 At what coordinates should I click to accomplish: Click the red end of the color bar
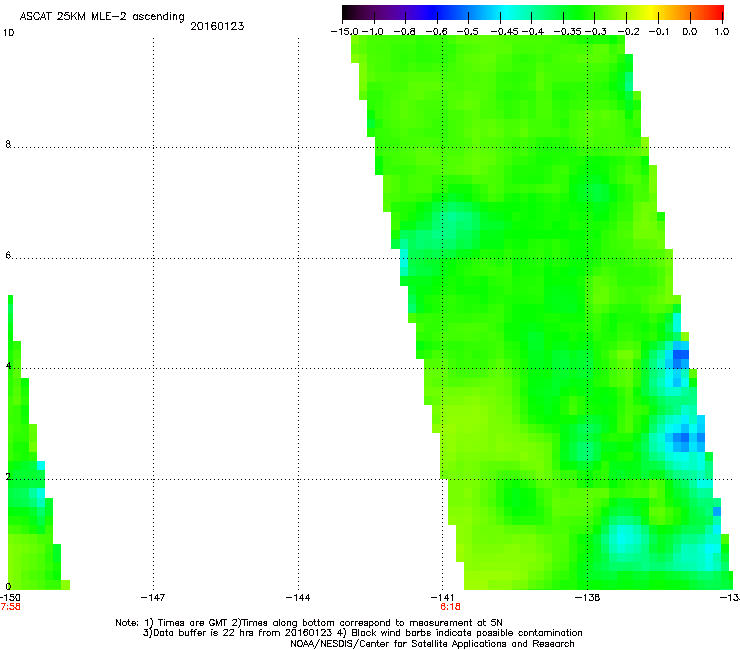(x=717, y=13)
